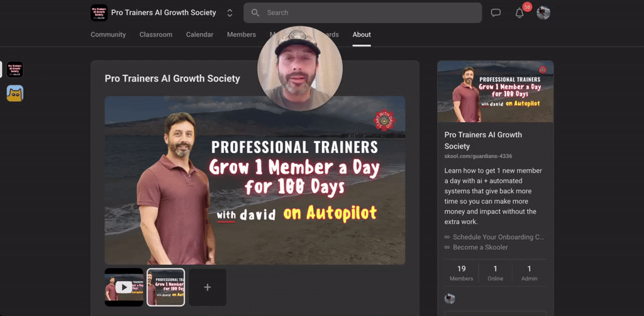Click the search magnifier icon
644x316 pixels.
point(255,13)
